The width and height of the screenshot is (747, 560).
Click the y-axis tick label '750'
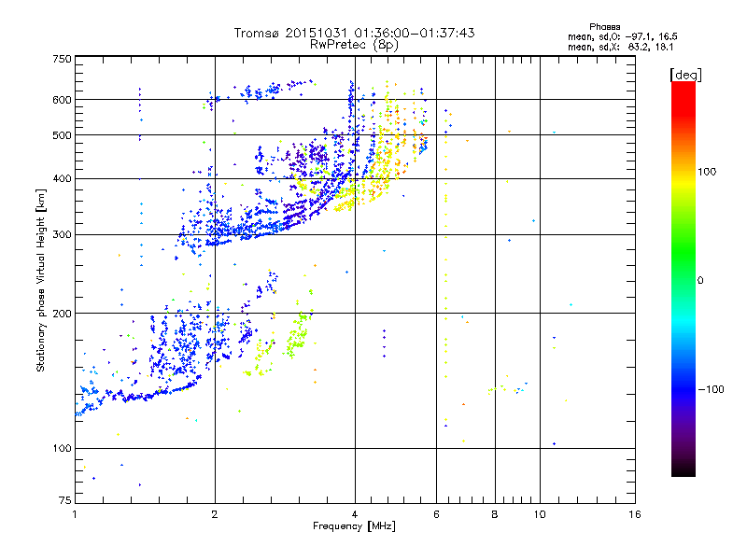click(62, 59)
